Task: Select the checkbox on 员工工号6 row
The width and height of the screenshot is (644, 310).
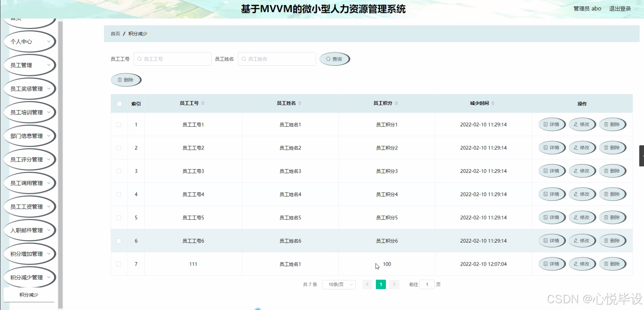Action: point(119,240)
